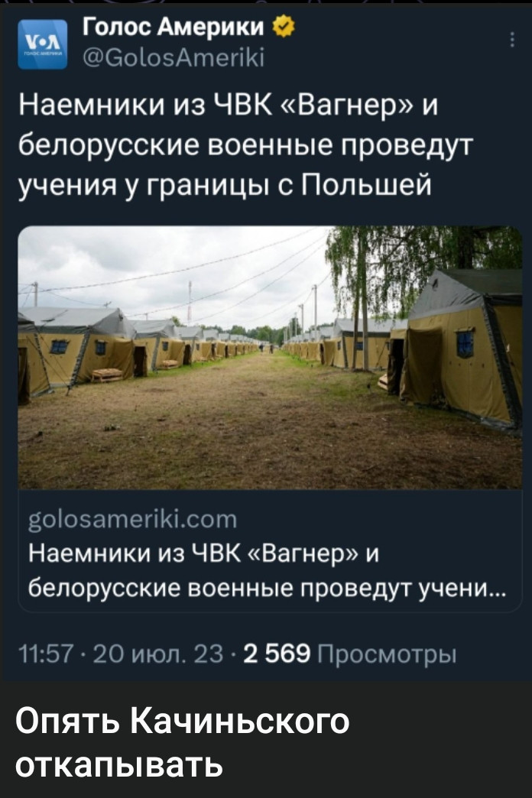
Task: Click the truncated card line ending in учени…
Action: (x=268, y=588)
